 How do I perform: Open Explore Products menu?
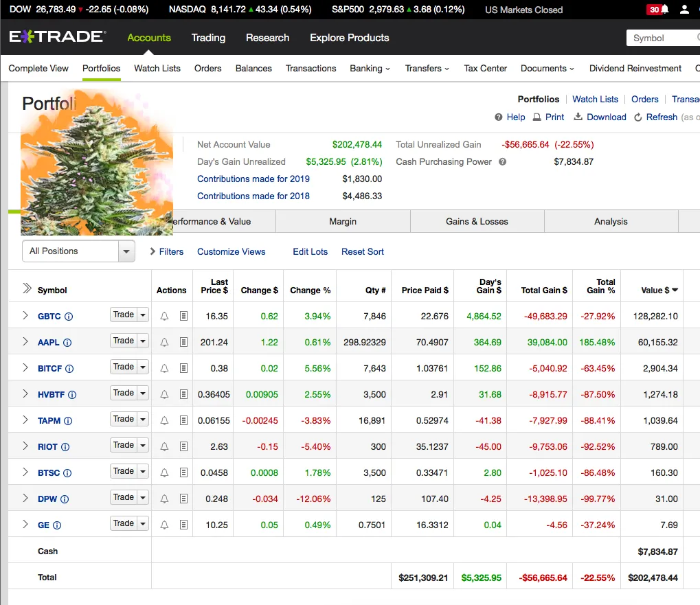(x=350, y=38)
